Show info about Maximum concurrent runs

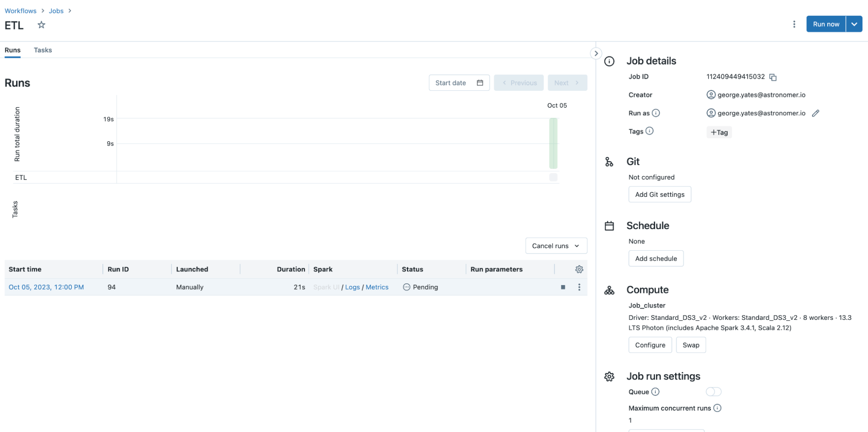pos(717,408)
